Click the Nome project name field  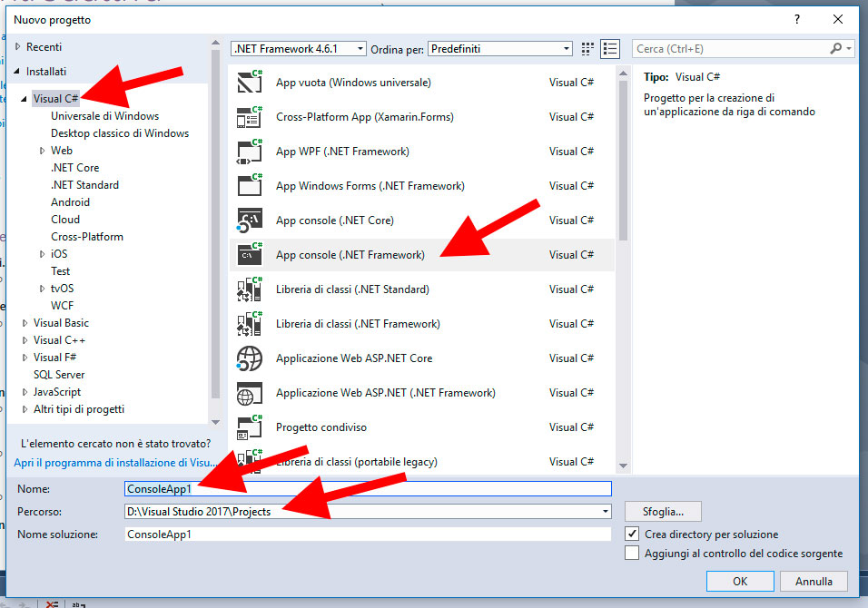[368, 488]
